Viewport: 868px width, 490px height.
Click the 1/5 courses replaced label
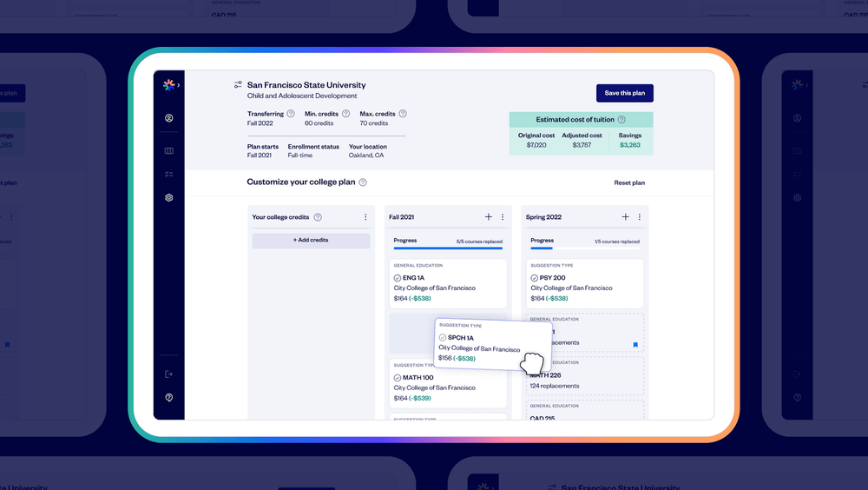click(616, 242)
